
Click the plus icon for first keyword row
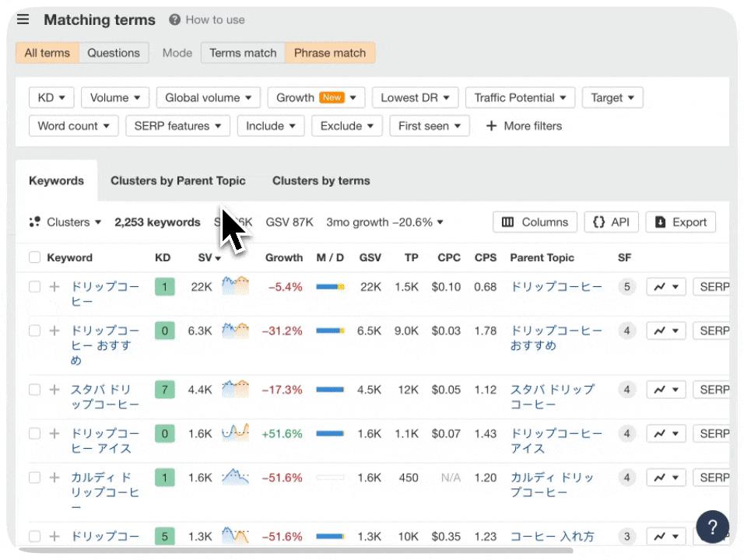54,287
